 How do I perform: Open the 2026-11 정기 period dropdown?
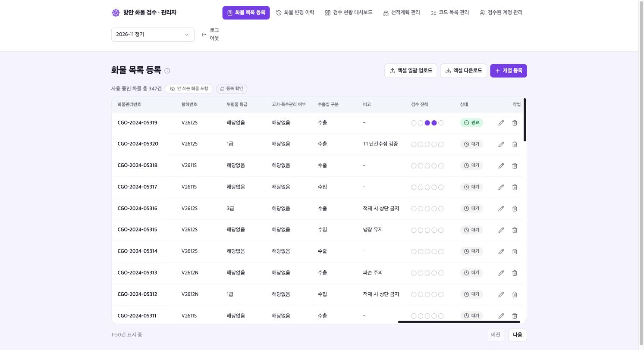pyautogui.click(x=153, y=34)
